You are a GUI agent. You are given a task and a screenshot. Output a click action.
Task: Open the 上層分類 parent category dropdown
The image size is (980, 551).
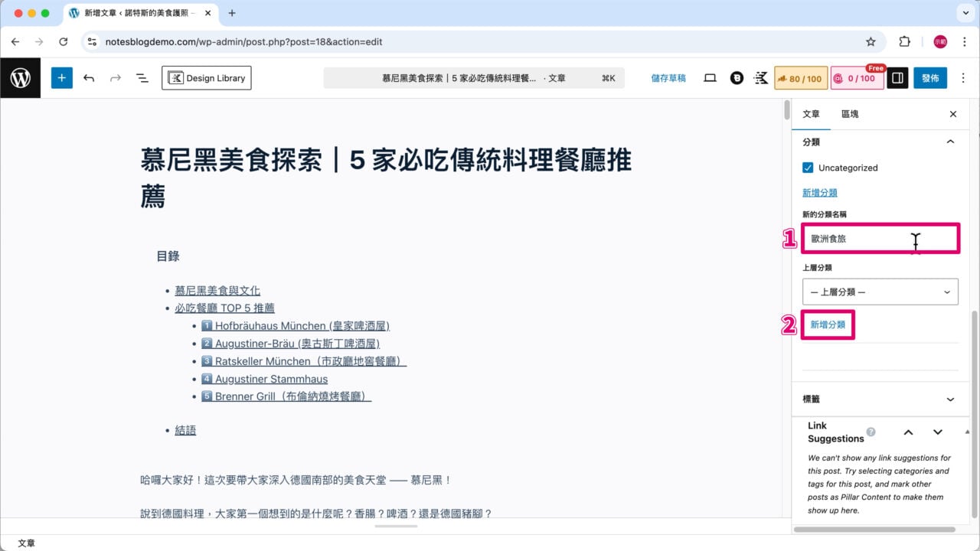pos(880,292)
